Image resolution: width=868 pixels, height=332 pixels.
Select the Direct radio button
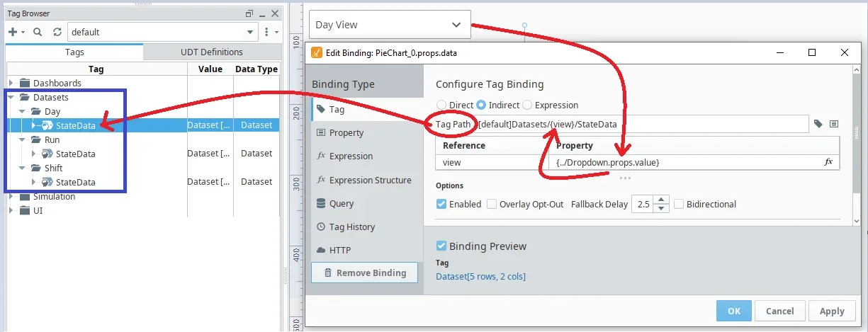441,105
